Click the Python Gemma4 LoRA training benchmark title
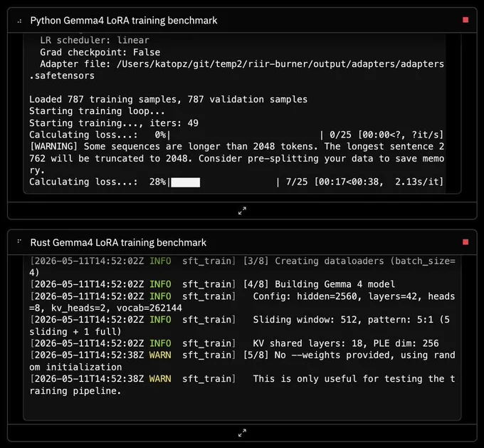Screen dimensions: 484x448 coord(124,21)
